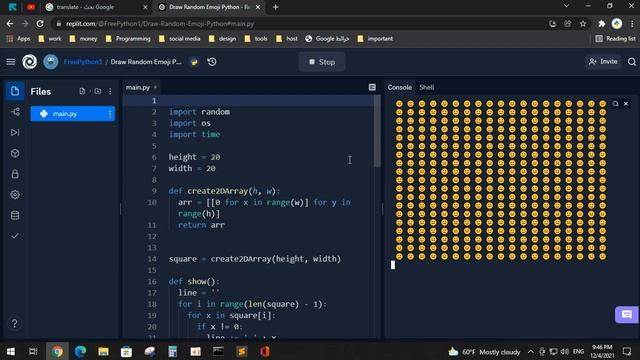Switch to the translate Google browser tab

[97, 7]
